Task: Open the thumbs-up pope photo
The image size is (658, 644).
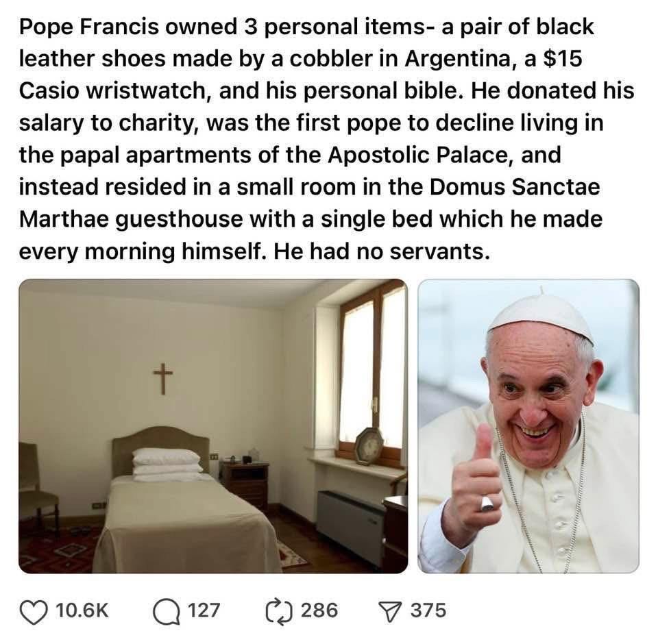Action: tap(528, 426)
